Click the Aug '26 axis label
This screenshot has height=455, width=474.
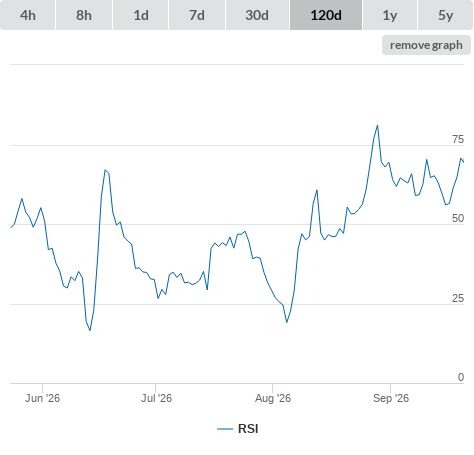coord(273,398)
